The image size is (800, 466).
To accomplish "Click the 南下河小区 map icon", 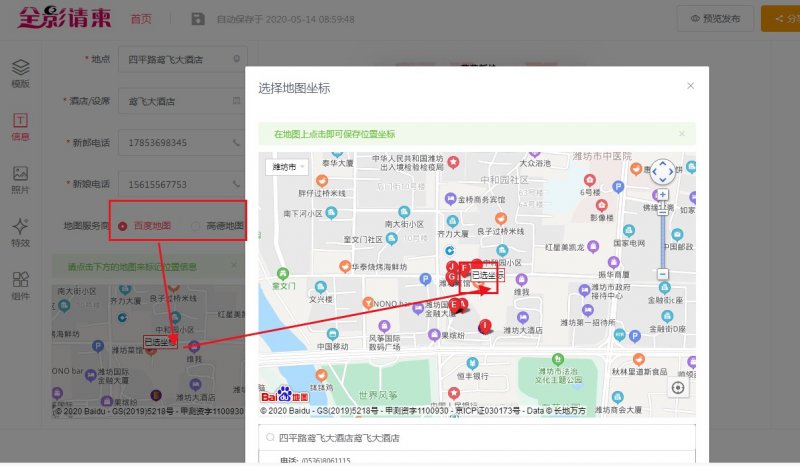I will [x=331, y=212].
